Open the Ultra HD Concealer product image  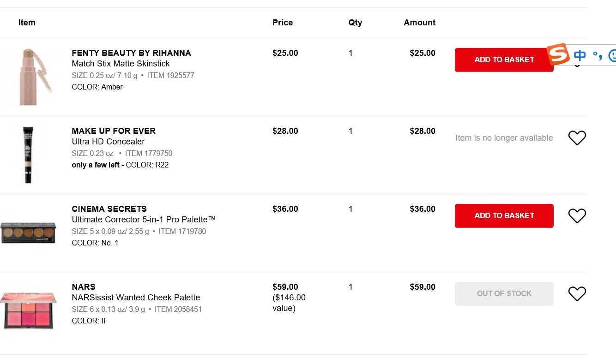tap(28, 155)
